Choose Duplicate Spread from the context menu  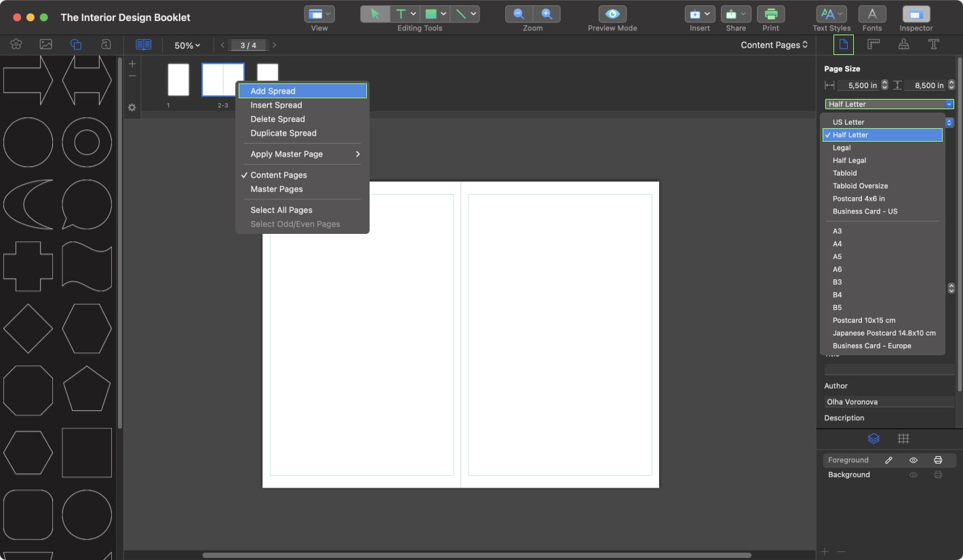click(283, 133)
